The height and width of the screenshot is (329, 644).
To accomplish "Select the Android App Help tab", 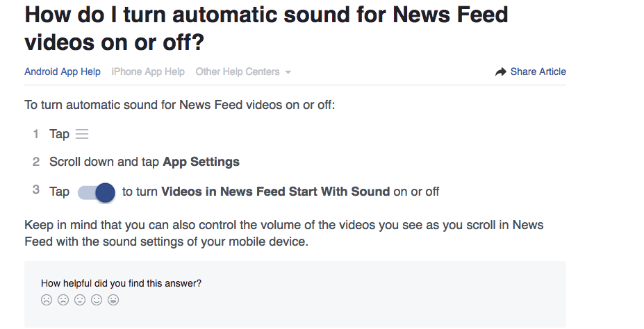I will click(63, 71).
